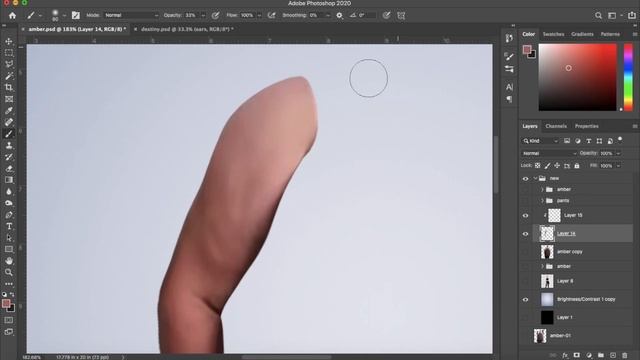
Task: Collapse the 'new' layer group
Action: 535,178
